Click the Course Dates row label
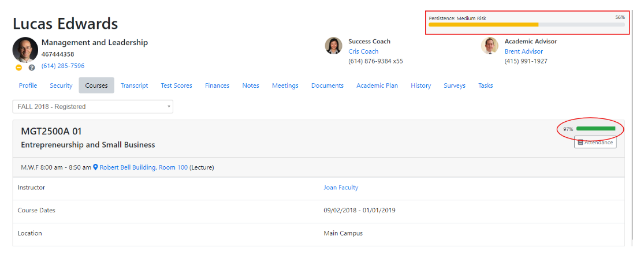Viewport: 644px width, 262px height. [x=36, y=210]
